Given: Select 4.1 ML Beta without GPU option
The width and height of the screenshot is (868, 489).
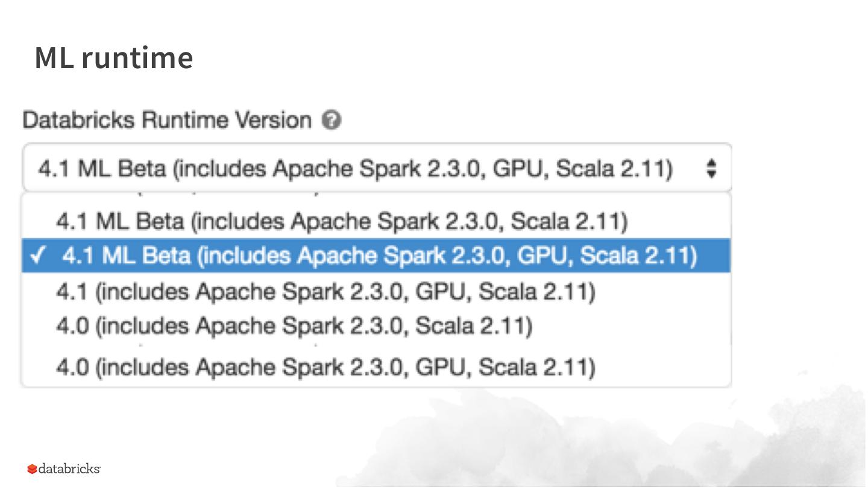Looking at the screenshot, I should click(x=341, y=221).
